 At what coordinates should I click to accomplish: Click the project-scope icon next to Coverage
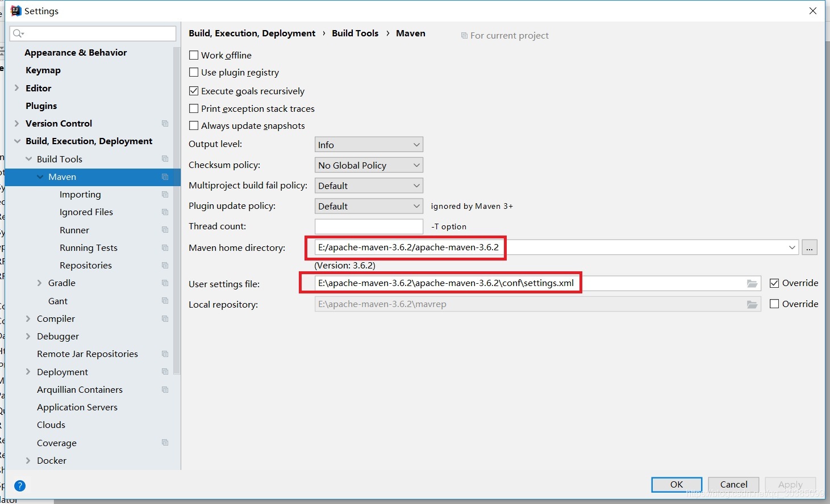click(x=165, y=443)
